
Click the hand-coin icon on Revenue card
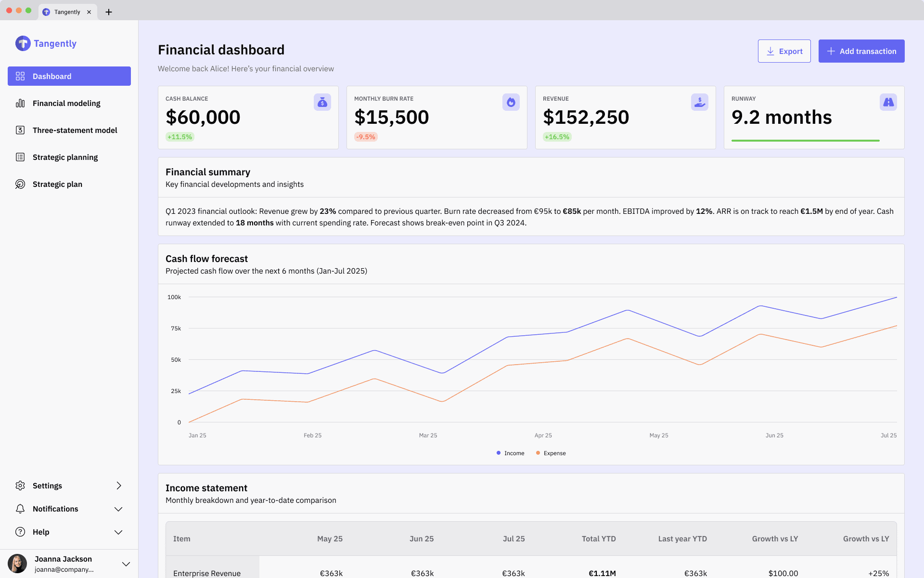click(x=699, y=102)
